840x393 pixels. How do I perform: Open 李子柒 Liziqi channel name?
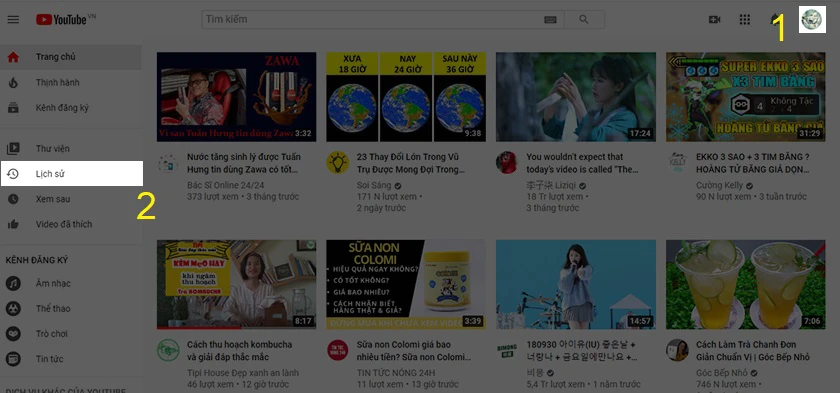click(x=551, y=185)
